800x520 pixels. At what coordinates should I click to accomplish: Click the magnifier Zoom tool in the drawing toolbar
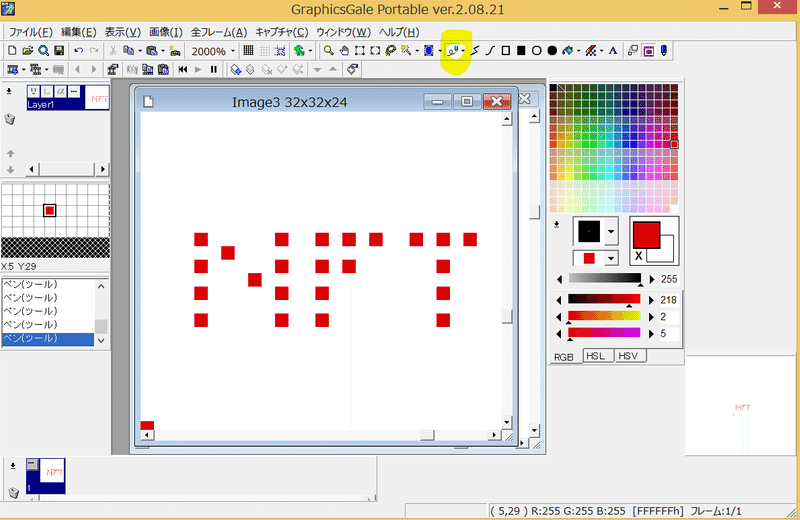click(x=329, y=51)
